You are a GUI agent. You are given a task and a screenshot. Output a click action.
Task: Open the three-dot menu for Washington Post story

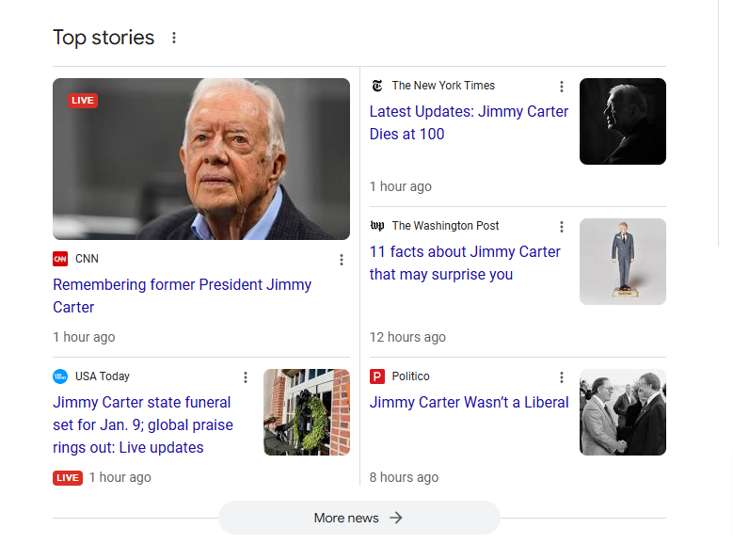562,227
